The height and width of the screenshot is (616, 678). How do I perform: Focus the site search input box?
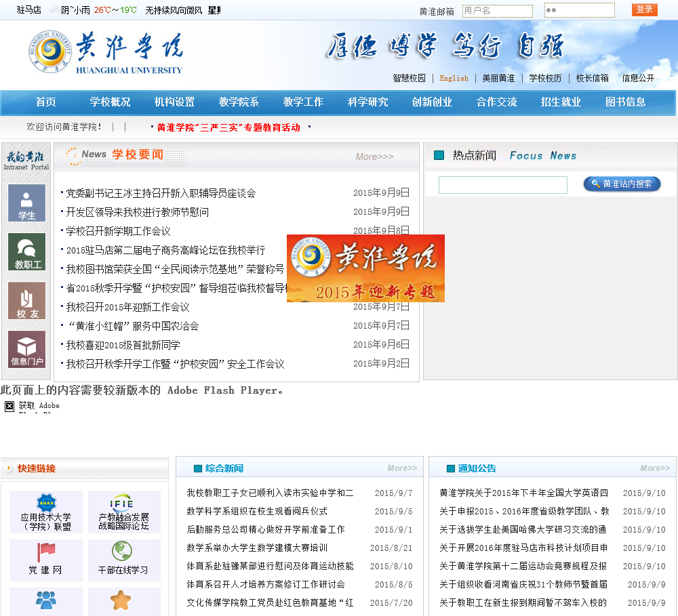tap(502, 184)
